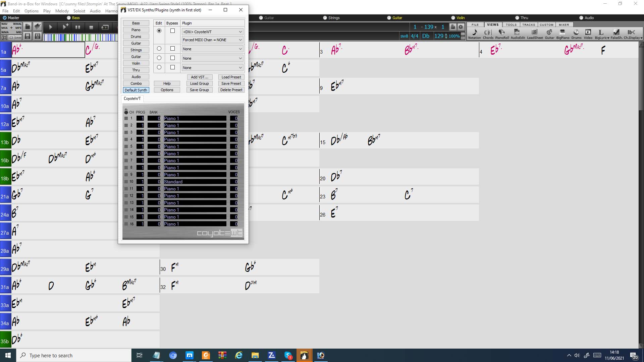Open the FakeSh. fake sheet icon
The image size is (644, 362).
click(616, 34)
